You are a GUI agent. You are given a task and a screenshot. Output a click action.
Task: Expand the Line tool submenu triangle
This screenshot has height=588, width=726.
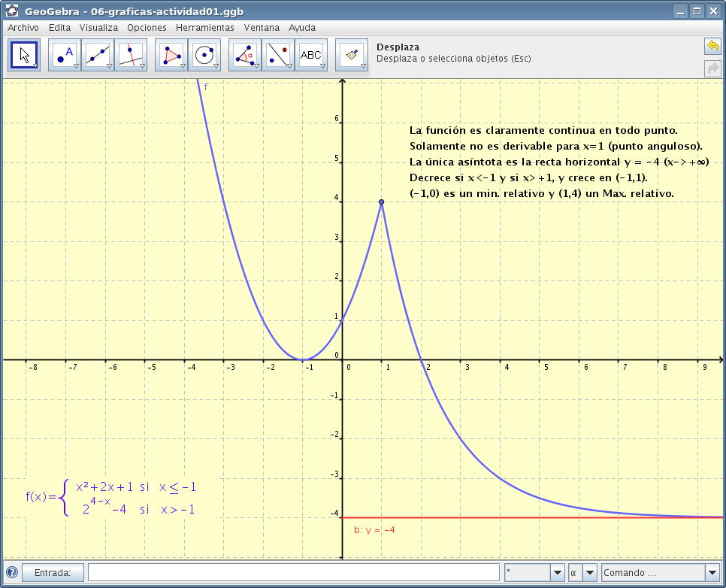109,66
